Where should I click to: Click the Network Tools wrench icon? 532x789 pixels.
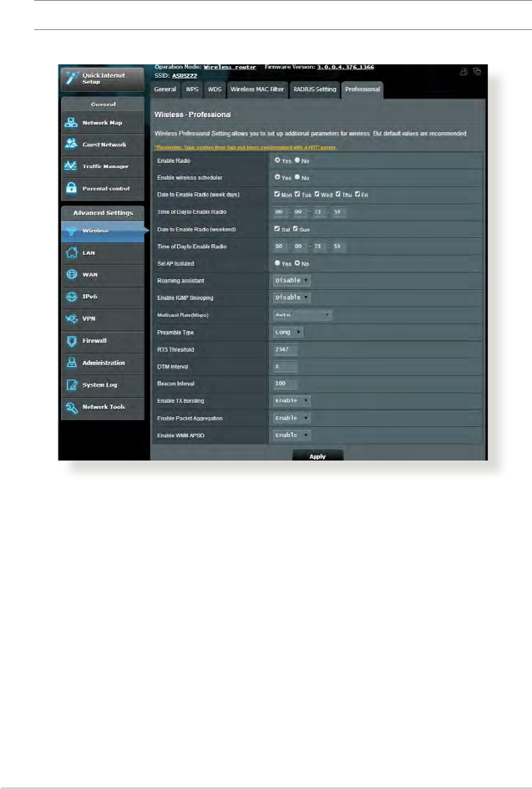pos(71,407)
